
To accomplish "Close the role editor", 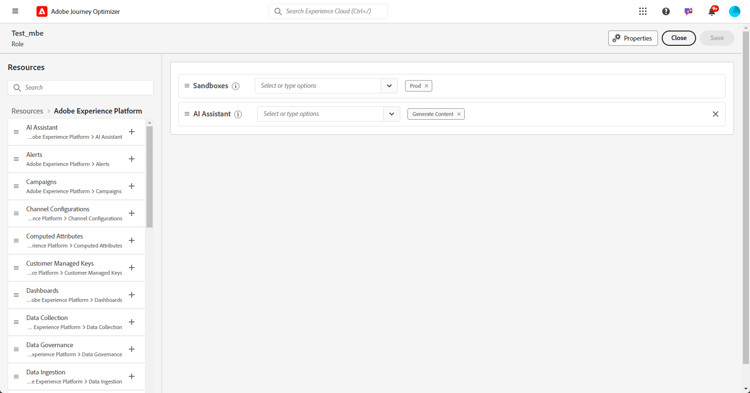I will click(679, 38).
